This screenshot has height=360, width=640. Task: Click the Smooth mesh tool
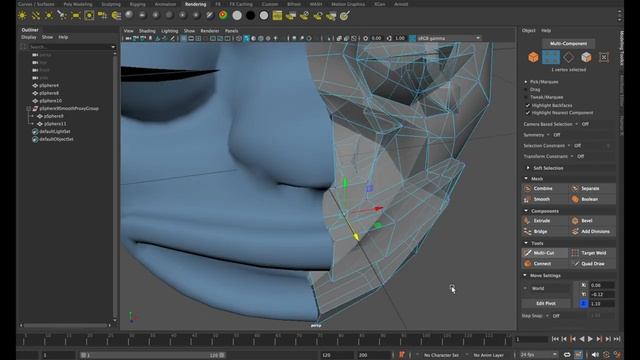(x=544, y=199)
